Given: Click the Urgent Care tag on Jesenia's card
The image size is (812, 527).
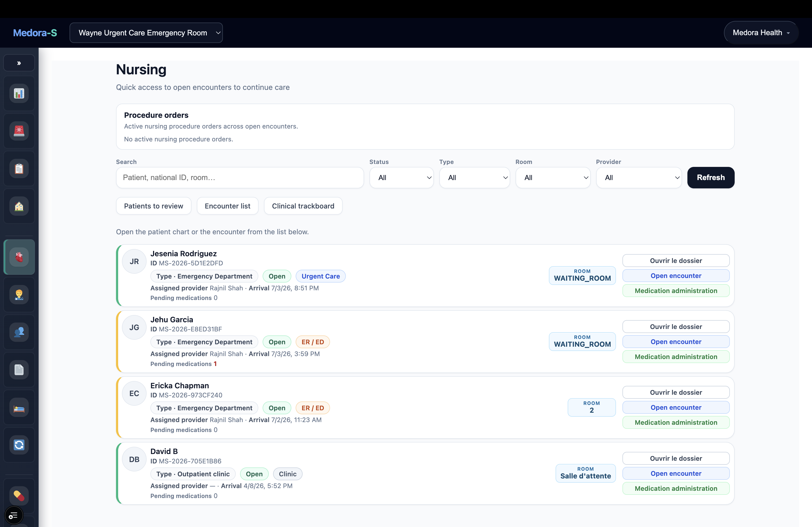Looking at the screenshot, I should click(x=320, y=276).
